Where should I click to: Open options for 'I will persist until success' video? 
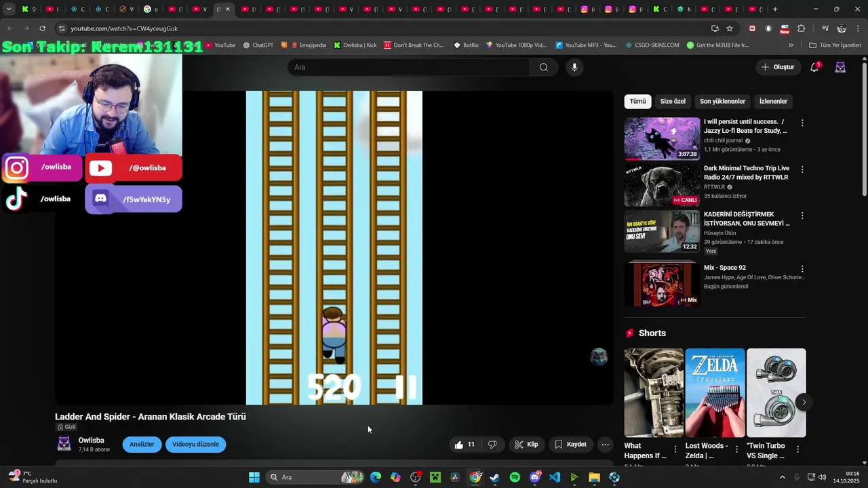802,123
